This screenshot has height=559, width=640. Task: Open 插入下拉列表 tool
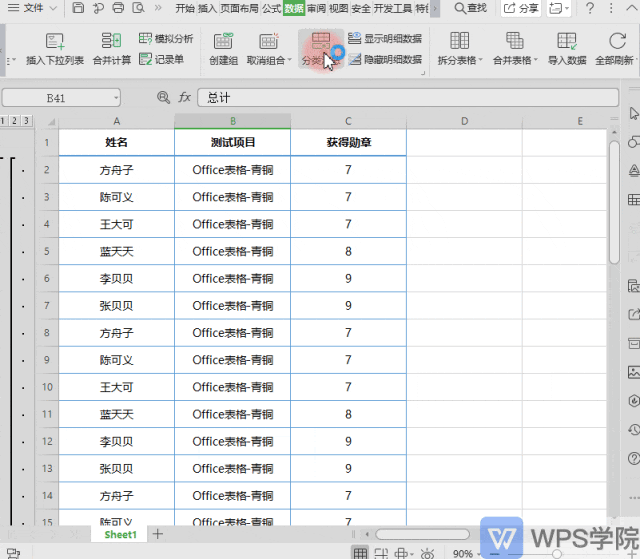pos(55,49)
